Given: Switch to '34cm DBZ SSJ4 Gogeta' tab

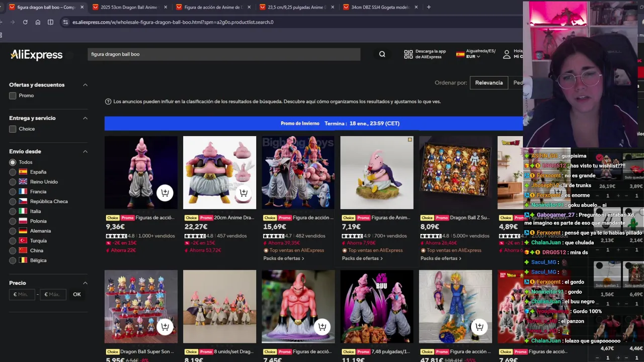Looking at the screenshot, I should point(380,7).
